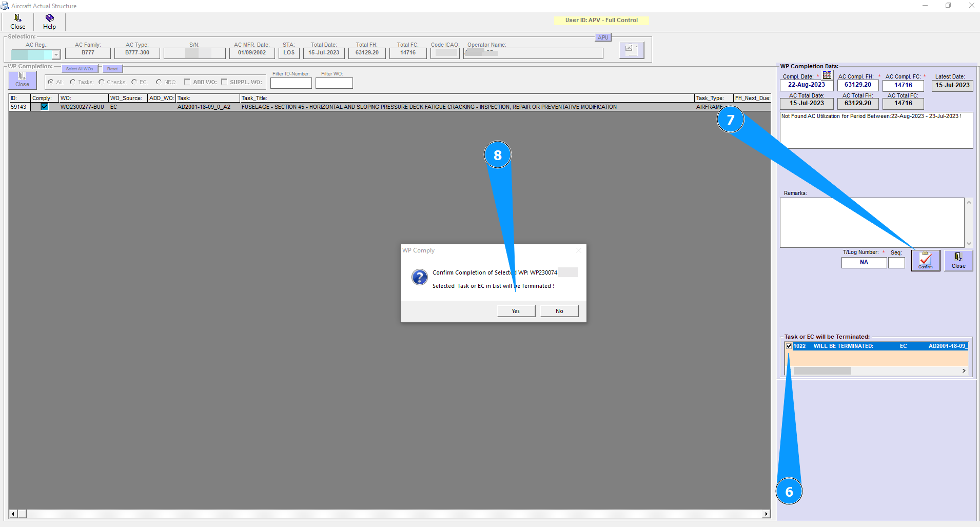Click the Remarks scrollbar down arrow
This screenshot has height=527, width=980.
click(969, 244)
